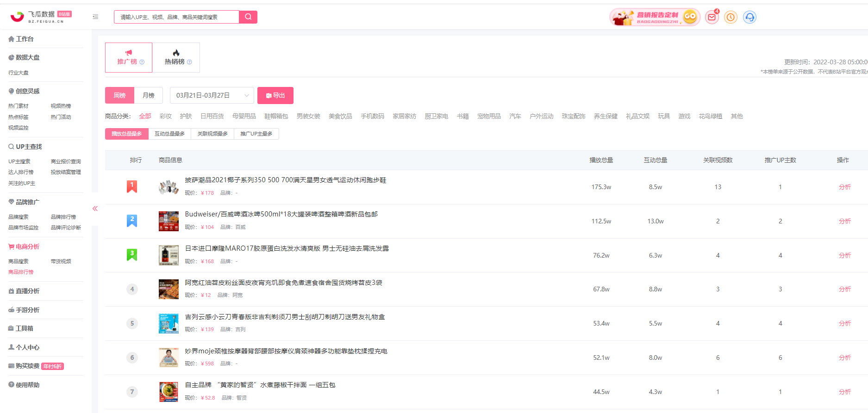Image resolution: width=868 pixels, height=413 pixels.
Task: Open 个人中心 sidebar section
Action: (24, 347)
